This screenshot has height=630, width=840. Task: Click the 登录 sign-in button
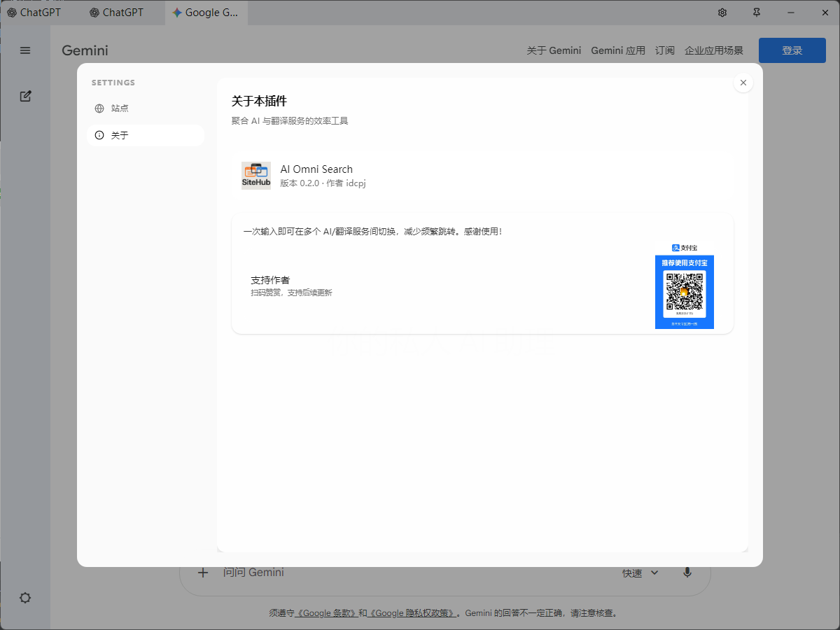point(792,50)
